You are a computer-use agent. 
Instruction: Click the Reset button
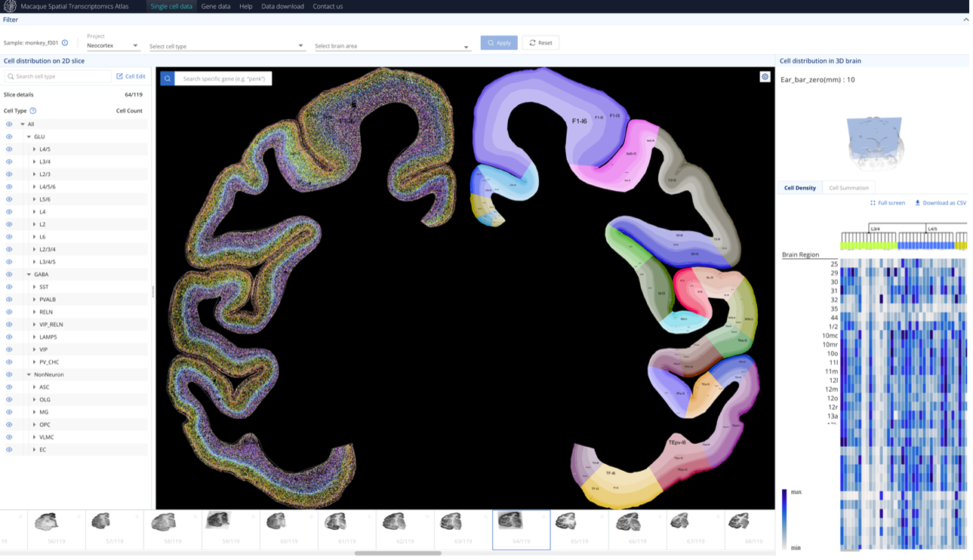pos(540,43)
